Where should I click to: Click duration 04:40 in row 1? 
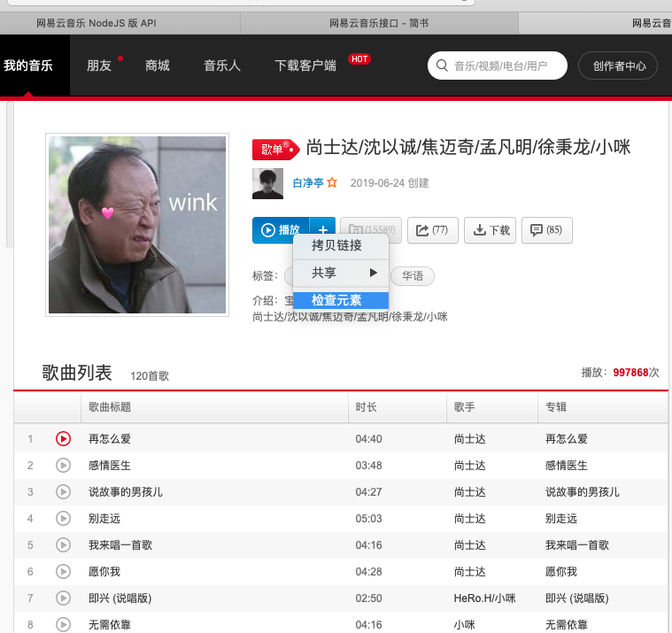pyautogui.click(x=368, y=439)
